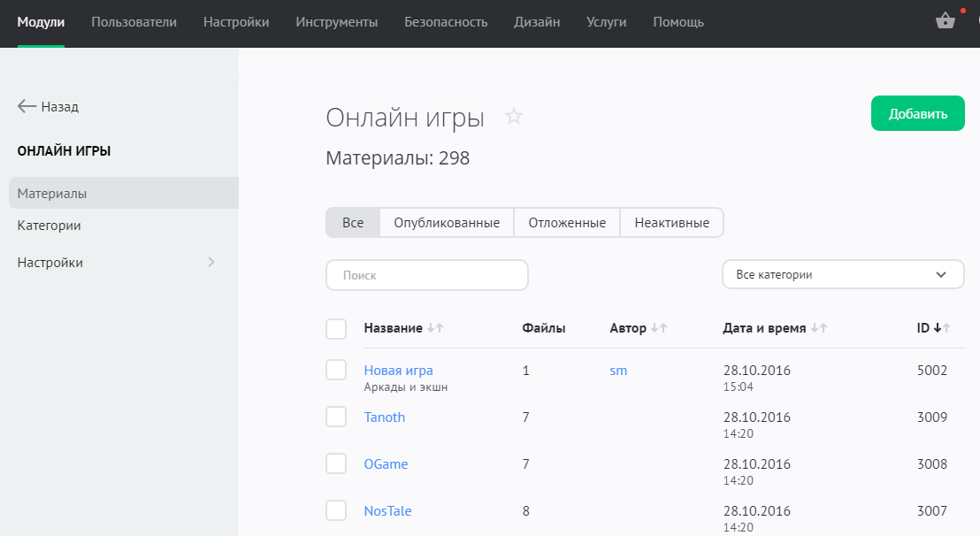Image resolution: width=980 pixels, height=536 pixels.
Task: Switch to the Опубликованные filter tab
Action: point(447,223)
